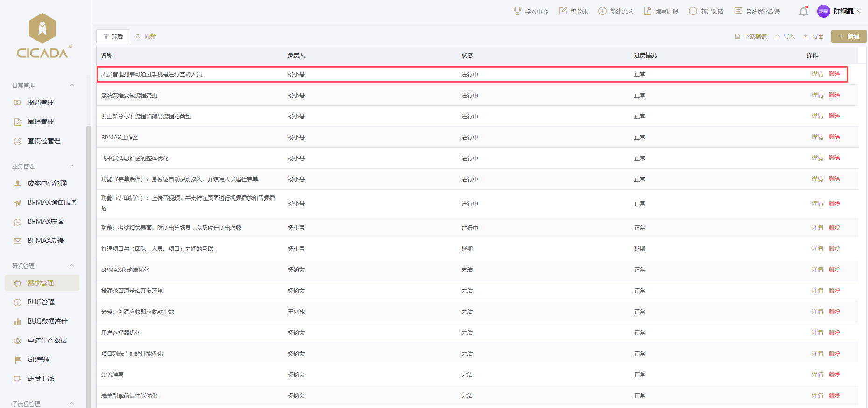The height and width of the screenshot is (408, 868).
Task: Click 人员管理列表可通过手机号进行查询人员 row name
Action: [x=152, y=75]
